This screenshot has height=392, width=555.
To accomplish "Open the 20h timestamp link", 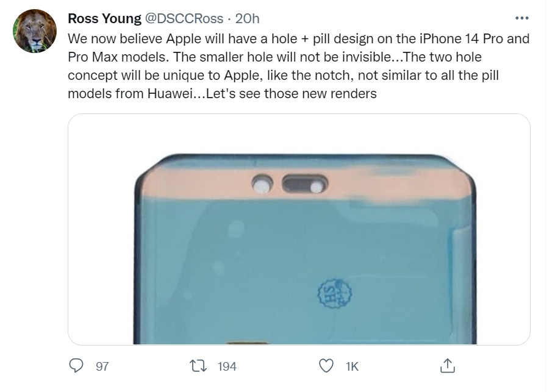I will coord(248,18).
